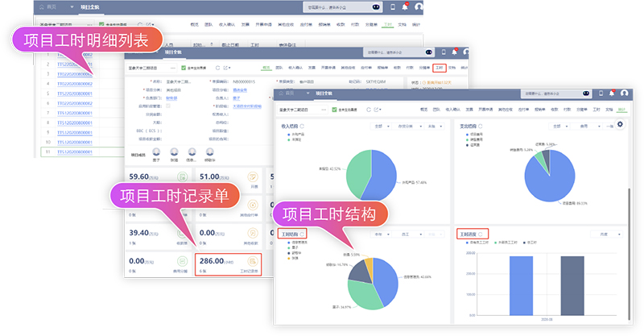Click the ellipsis button in front window project selector

coord(324,110)
